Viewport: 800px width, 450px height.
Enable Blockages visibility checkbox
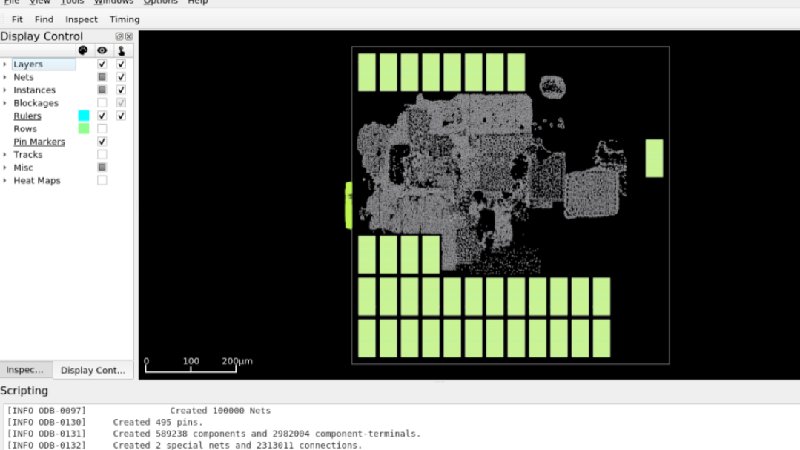click(102, 103)
